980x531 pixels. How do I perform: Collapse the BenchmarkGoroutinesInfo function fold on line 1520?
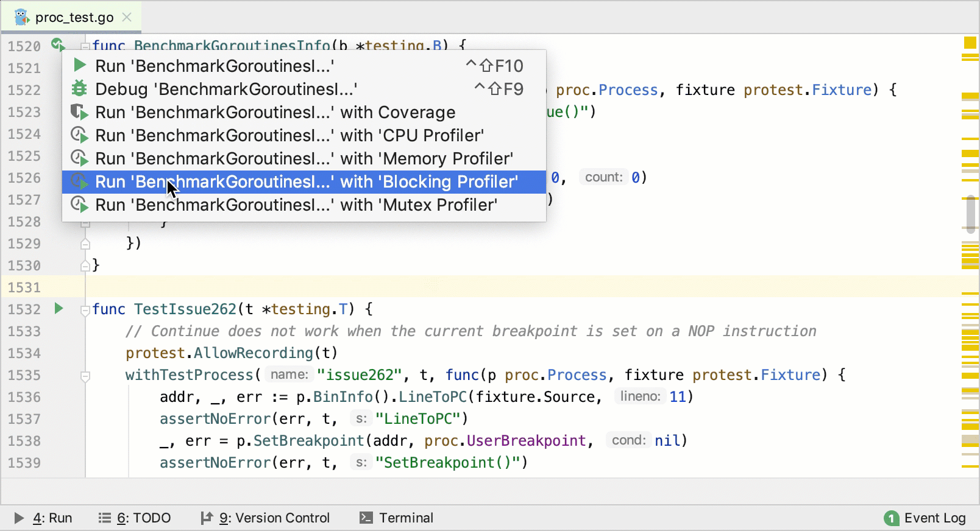85,46
